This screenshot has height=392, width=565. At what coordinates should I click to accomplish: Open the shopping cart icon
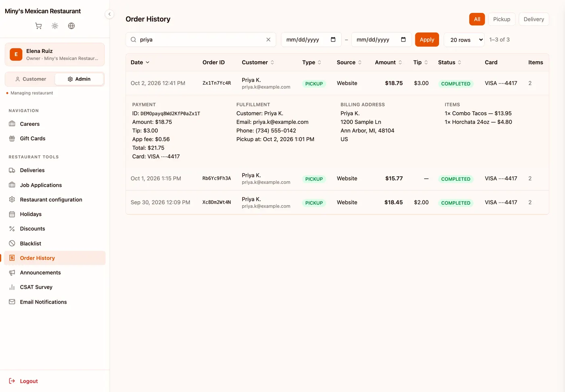pos(38,26)
